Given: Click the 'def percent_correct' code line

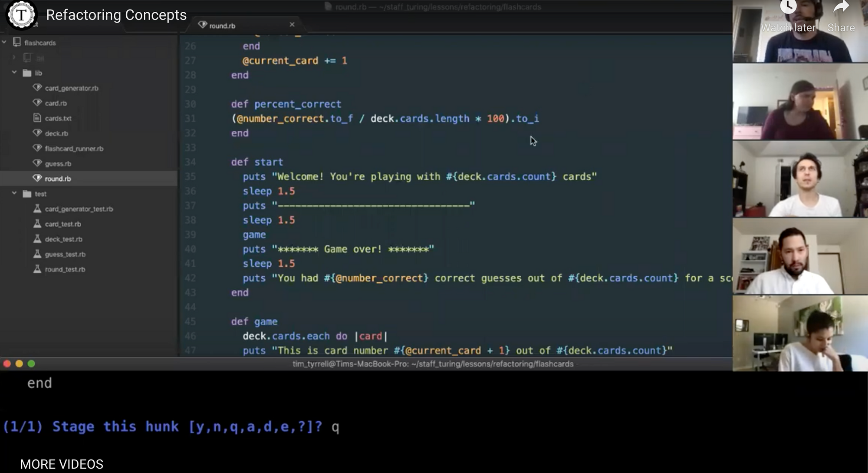Looking at the screenshot, I should coord(286,104).
